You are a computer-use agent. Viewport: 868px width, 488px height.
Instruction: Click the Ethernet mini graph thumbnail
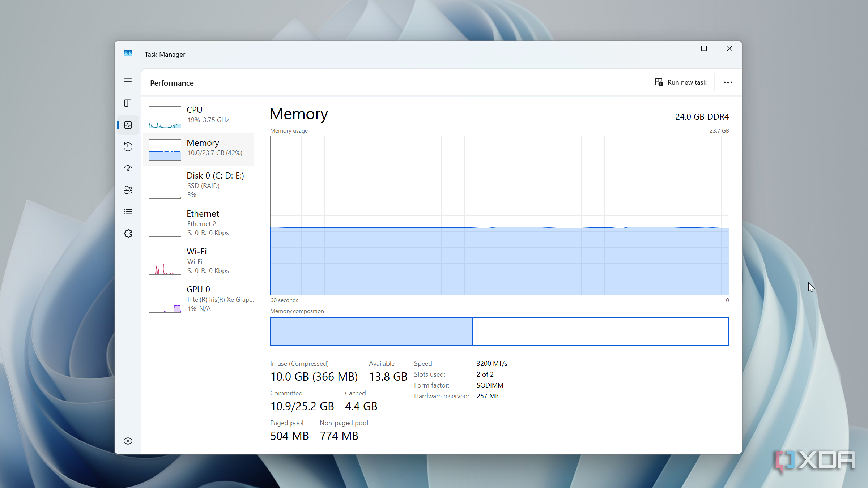point(165,223)
